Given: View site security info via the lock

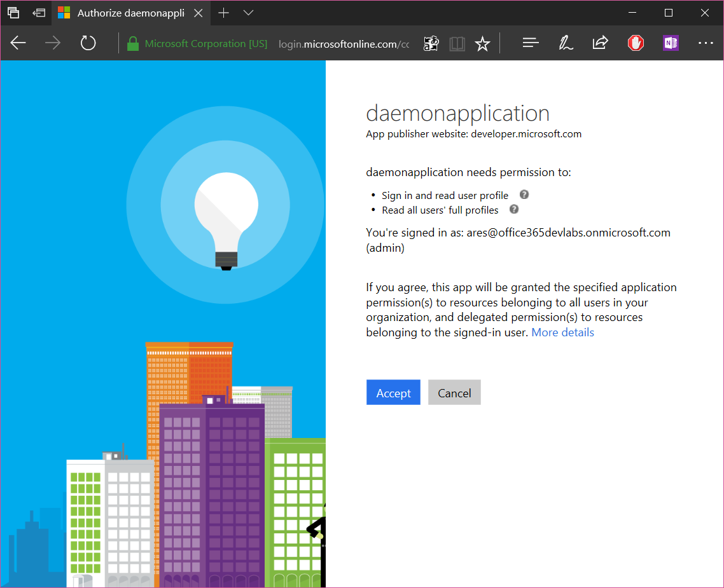Looking at the screenshot, I should [132, 43].
